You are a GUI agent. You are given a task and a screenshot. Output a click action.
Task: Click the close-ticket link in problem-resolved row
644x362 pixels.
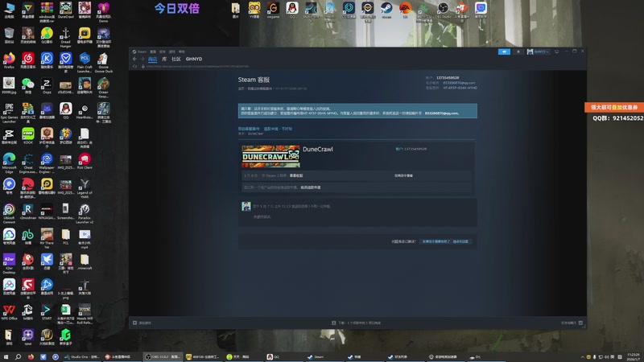(445, 242)
